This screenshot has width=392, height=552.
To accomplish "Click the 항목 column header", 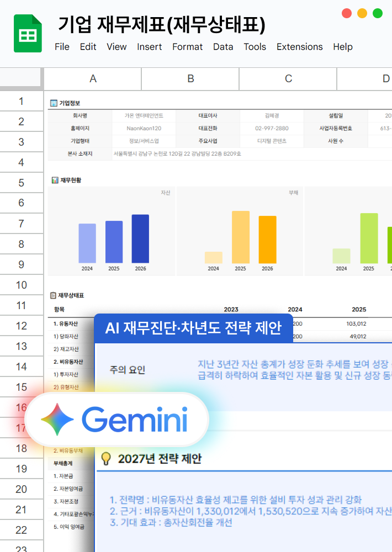I will [59, 310].
